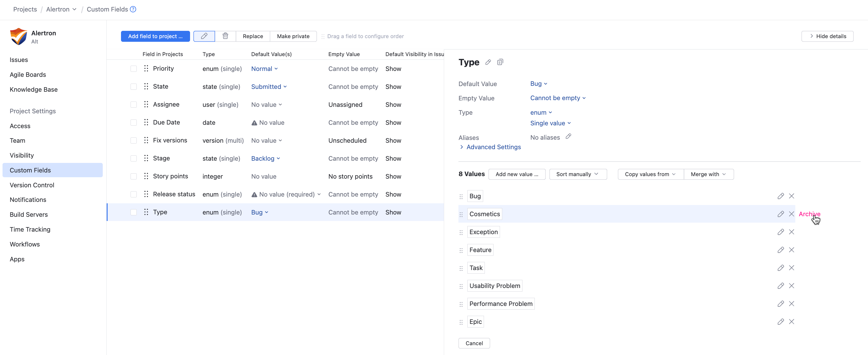This screenshot has width=868, height=355.
Task: Go to Agile Boards in sidebar
Action: pyautogui.click(x=28, y=75)
